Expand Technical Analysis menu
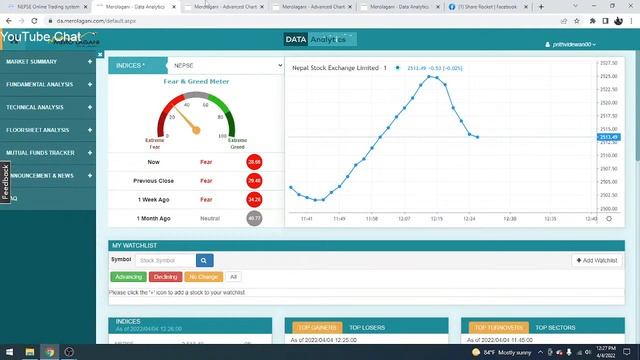Viewport: 640px width, 360px height. [x=48, y=107]
